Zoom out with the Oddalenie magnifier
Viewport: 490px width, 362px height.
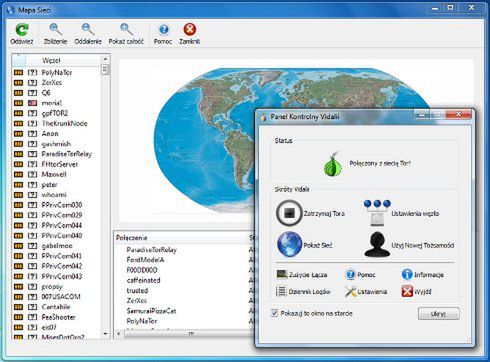(88, 29)
